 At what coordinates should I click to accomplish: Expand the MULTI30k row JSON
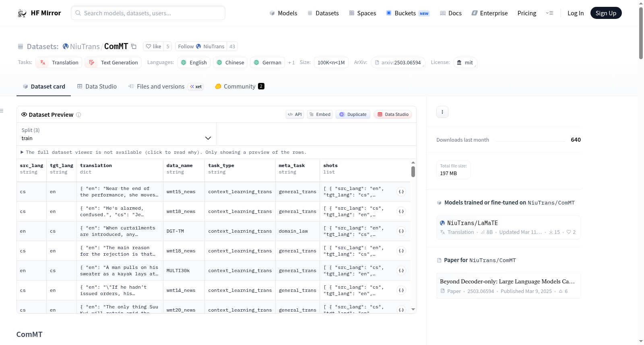tap(401, 271)
